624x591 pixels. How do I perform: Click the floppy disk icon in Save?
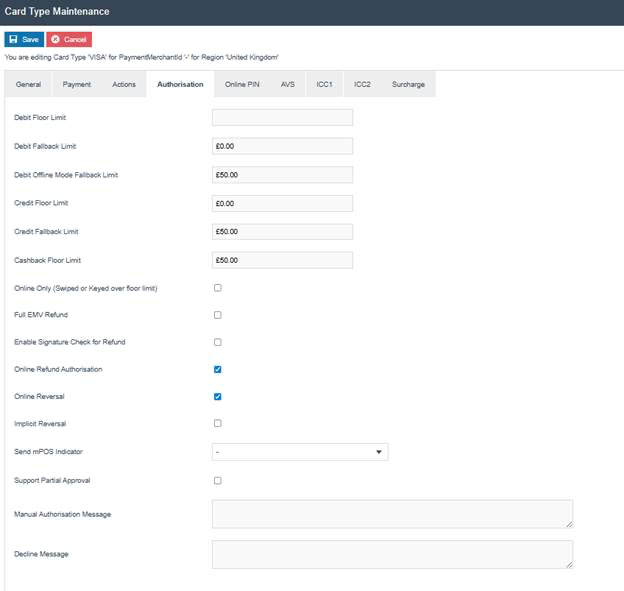13,39
